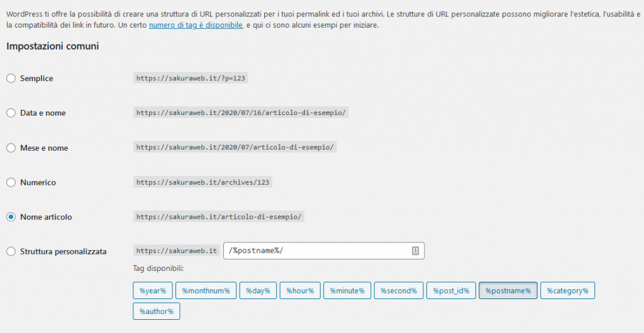The height and width of the screenshot is (333, 644).
Task: Insert the %second% tag
Action: 398,291
